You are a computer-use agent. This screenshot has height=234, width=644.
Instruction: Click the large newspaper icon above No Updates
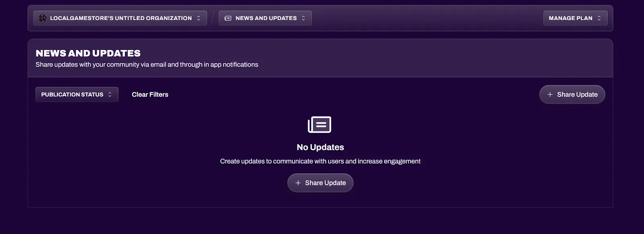click(320, 125)
